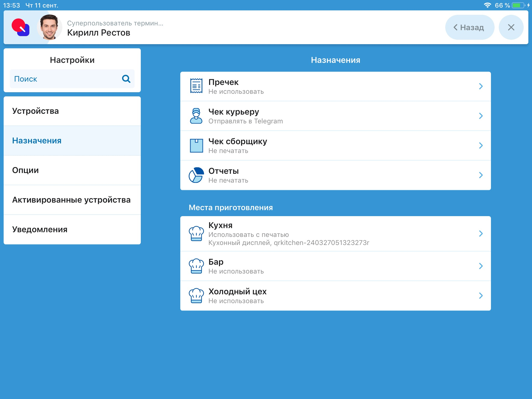Image resolution: width=532 pixels, height=399 pixels.
Task: Tap the app logo in header
Action: (x=21, y=27)
